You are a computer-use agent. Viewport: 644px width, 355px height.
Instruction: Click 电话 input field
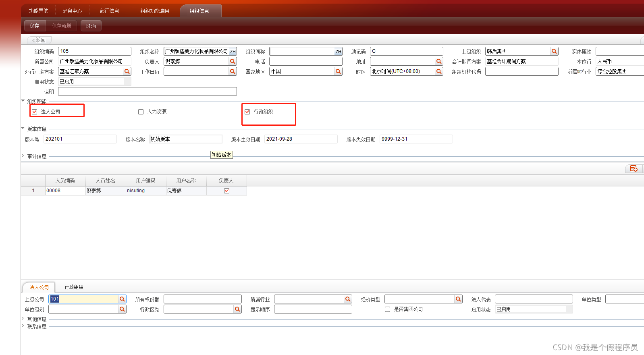click(x=306, y=61)
